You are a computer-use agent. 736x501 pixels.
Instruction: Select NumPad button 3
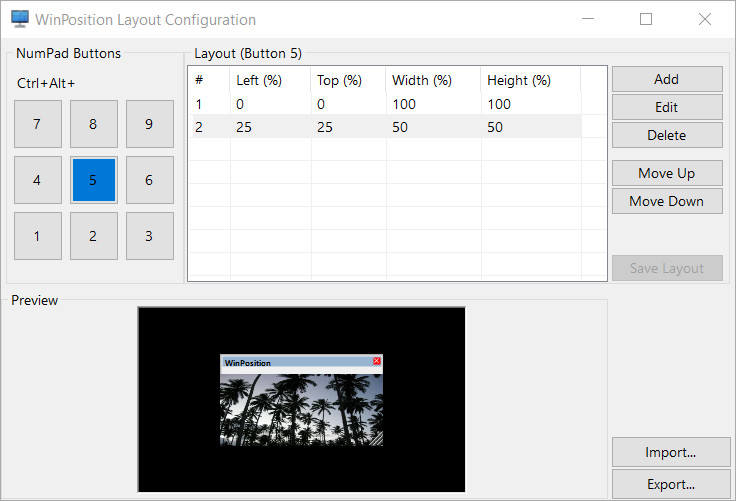(x=150, y=236)
